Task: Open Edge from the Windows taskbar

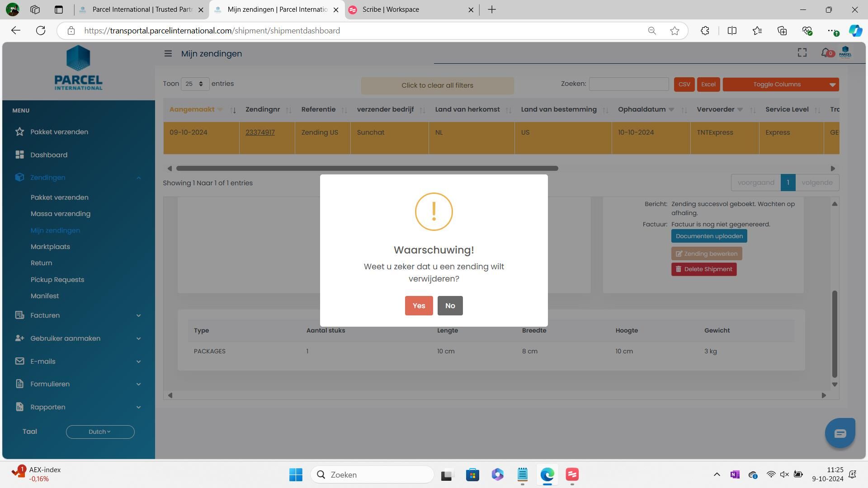Action: pyautogui.click(x=547, y=475)
